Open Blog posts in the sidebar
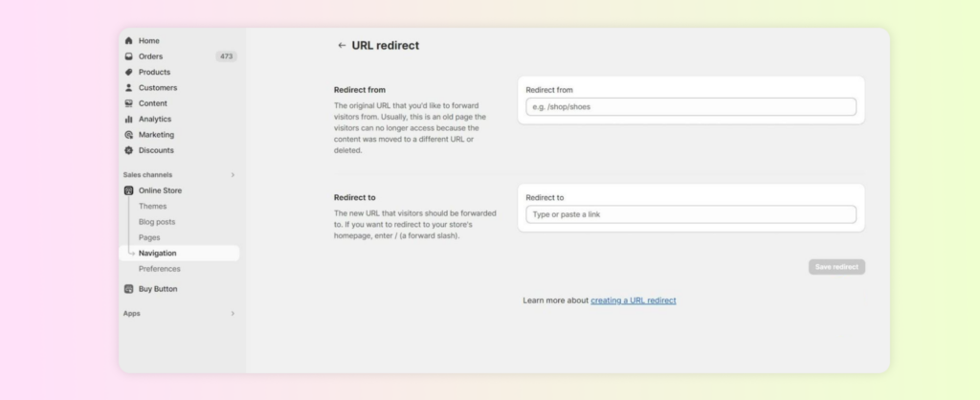Image resolution: width=980 pixels, height=400 pixels. point(157,222)
